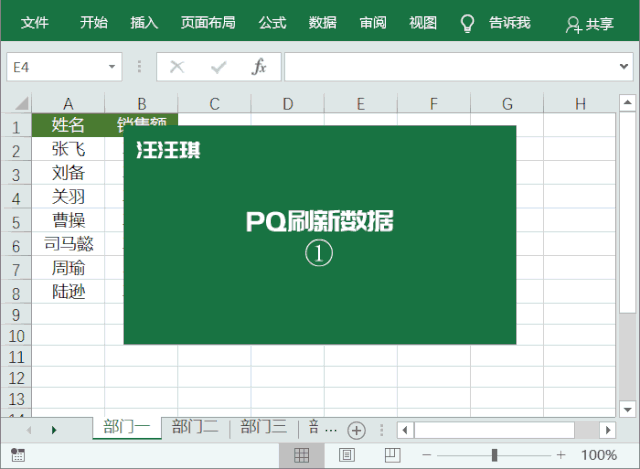
Task: Switch to Normal view icon
Action: [301, 455]
